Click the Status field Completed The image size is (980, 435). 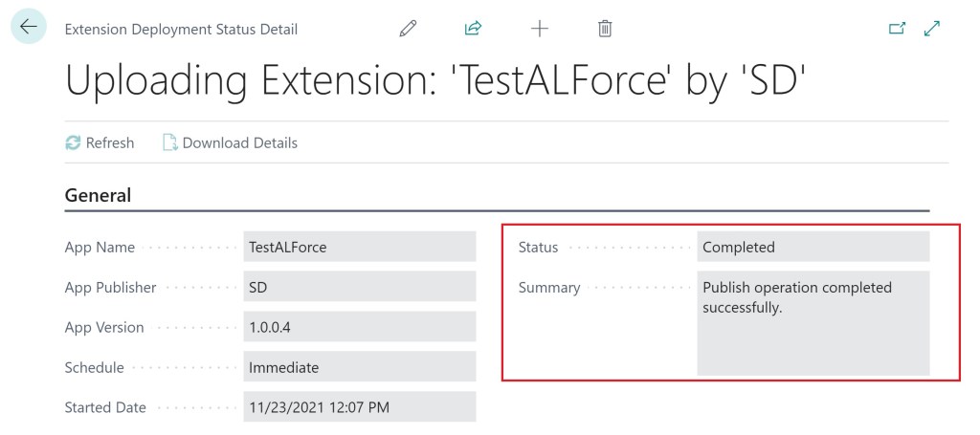813,247
